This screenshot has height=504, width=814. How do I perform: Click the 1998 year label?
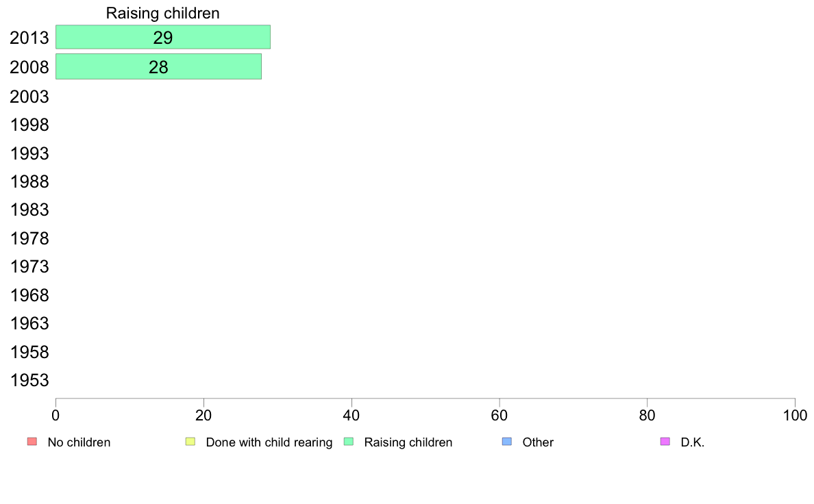coord(29,125)
